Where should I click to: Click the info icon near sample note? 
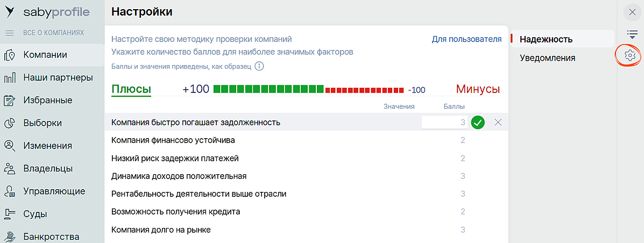coord(259,67)
